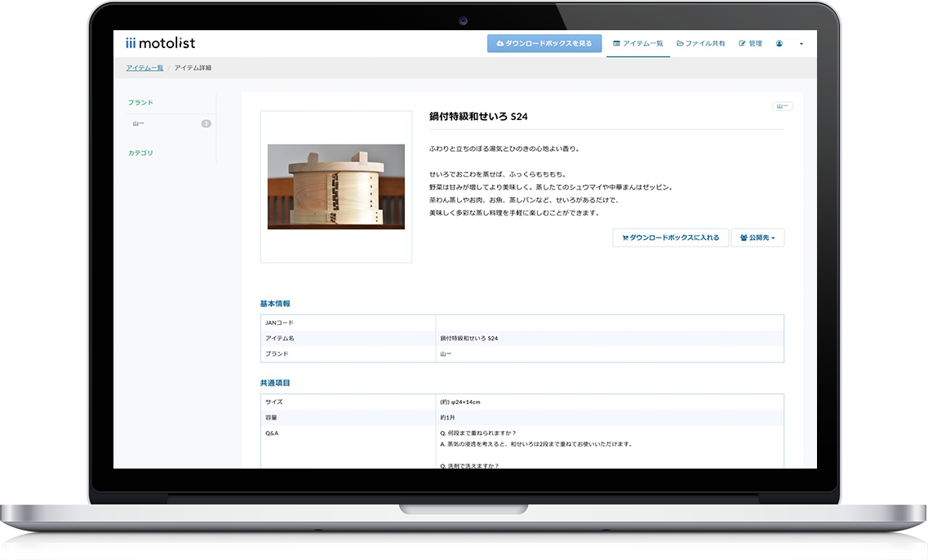Click the 山一 brand tag badge
The height and width of the screenshot is (560, 928).
(x=782, y=106)
